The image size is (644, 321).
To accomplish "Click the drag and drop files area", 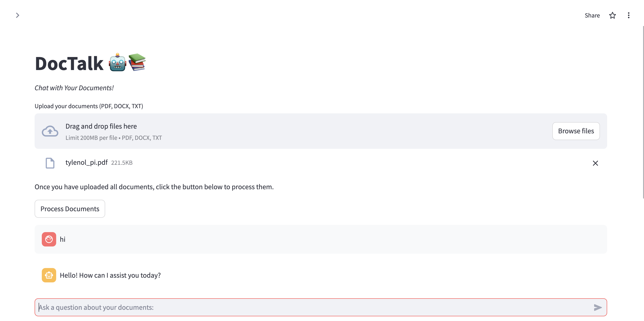I will pyautogui.click(x=300, y=131).
